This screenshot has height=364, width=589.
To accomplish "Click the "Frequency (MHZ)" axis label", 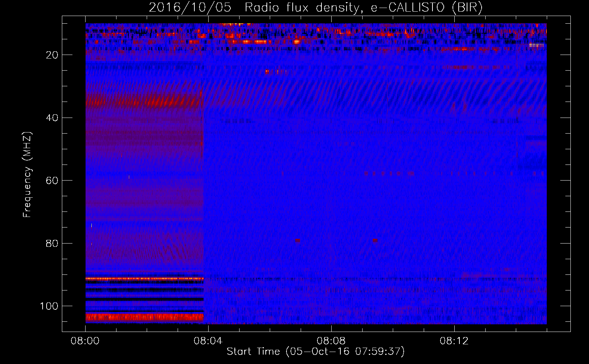I will 27,175.
